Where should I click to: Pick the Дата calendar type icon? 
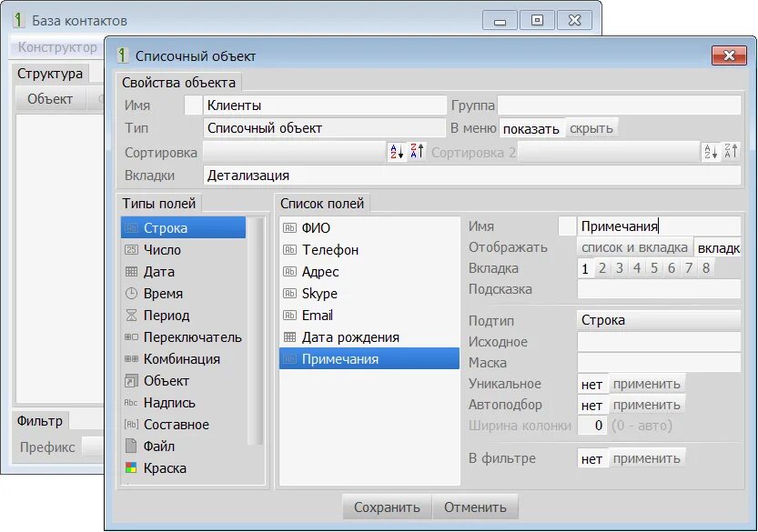pyautogui.click(x=131, y=272)
